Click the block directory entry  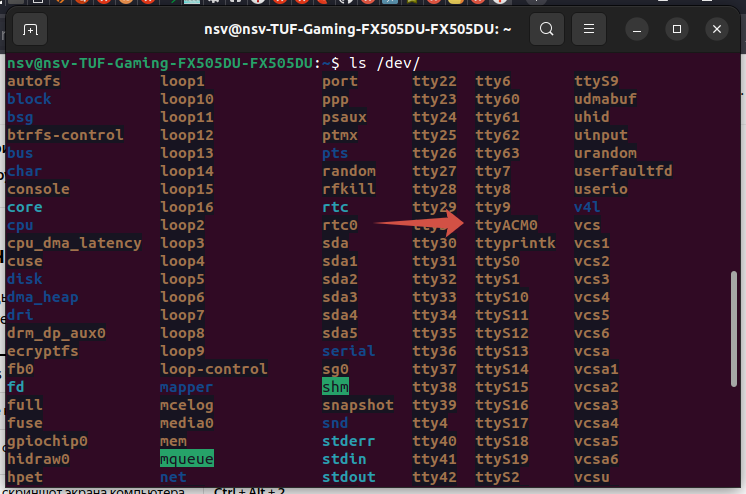[29, 99]
